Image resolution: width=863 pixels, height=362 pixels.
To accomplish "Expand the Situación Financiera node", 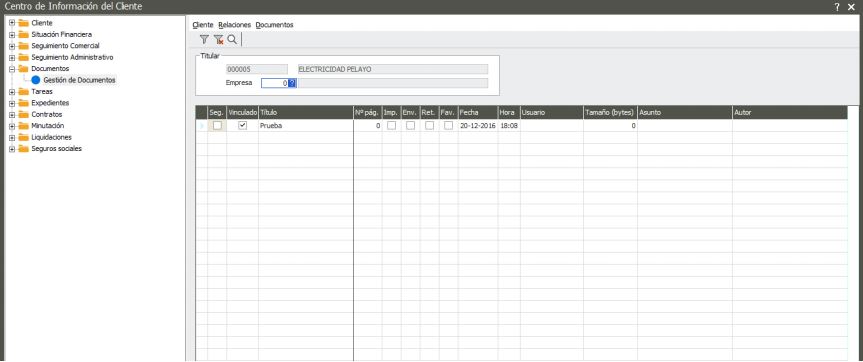I will pyautogui.click(x=12, y=35).
